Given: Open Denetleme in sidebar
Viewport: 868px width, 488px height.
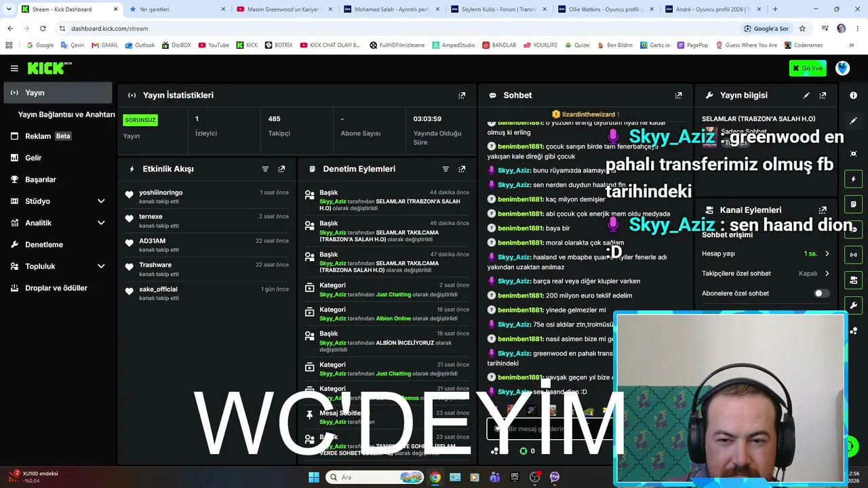Looking at the screenshot, I should pyautogui.click(x=58, y=245).
